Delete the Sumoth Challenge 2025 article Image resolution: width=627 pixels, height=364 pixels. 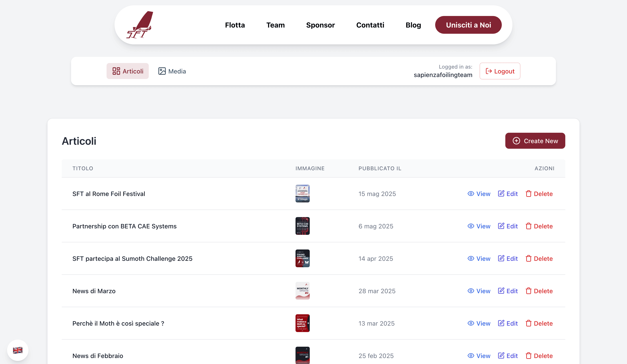pos(539,258)
